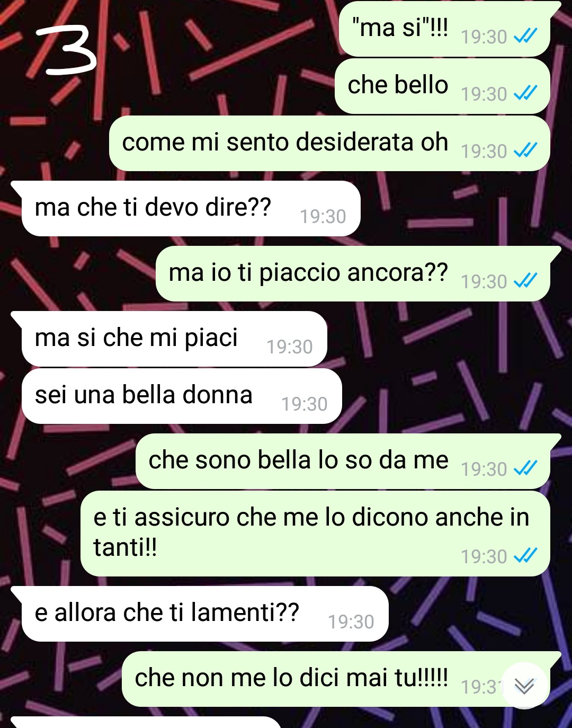This screenshot has height=728, width=572.
Task: Click double-check on "che sono bella lo so da me"
Action: [525, 469]
